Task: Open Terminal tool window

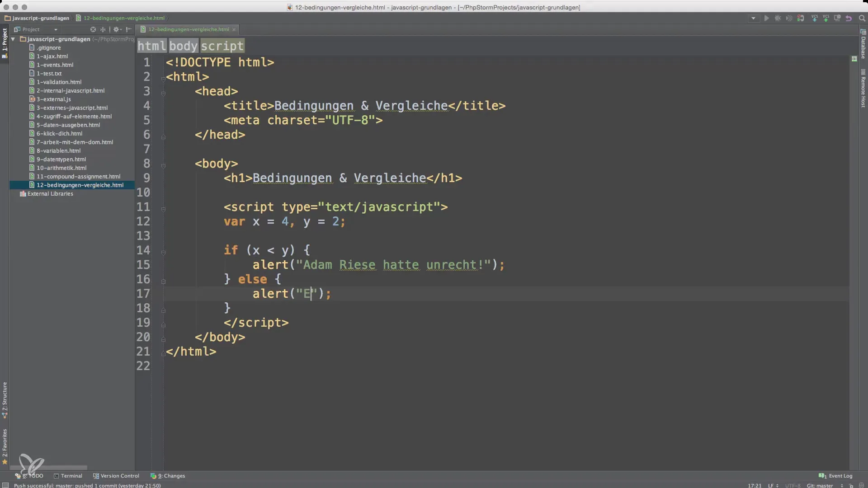Action: 68,476
